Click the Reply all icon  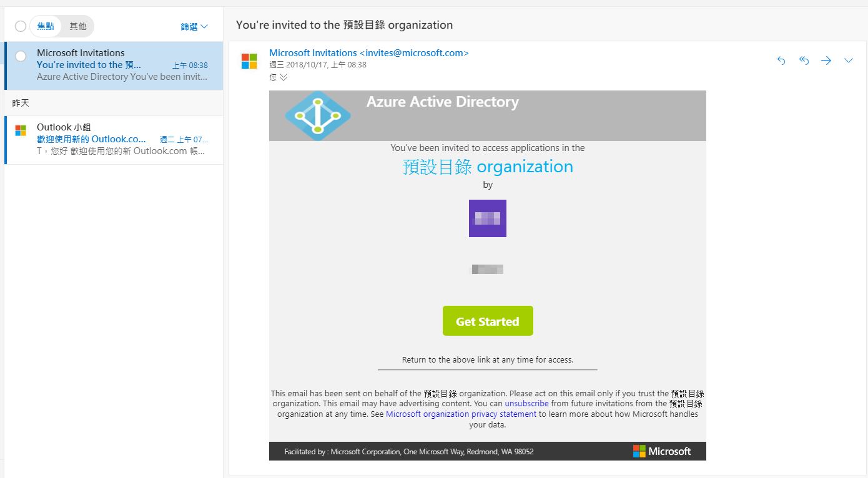[804, 61]
